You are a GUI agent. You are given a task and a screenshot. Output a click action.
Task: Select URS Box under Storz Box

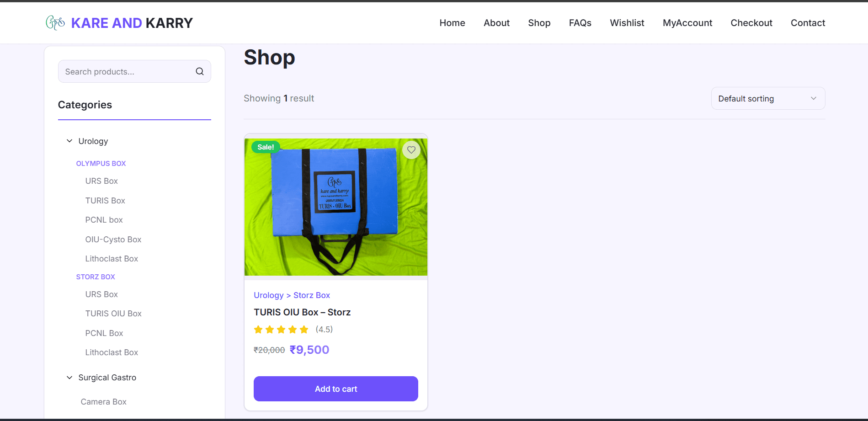(x=101, y=294)
